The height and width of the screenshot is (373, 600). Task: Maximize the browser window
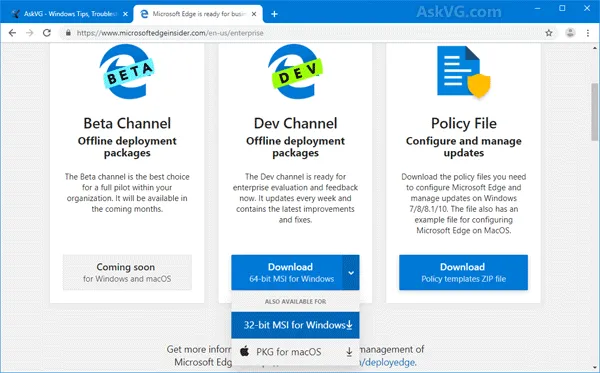click(562, 8)
